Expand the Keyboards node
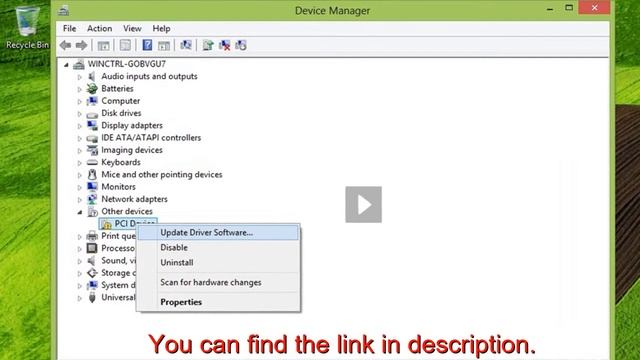This screenshot has height=360, width=640. (80, 163)
